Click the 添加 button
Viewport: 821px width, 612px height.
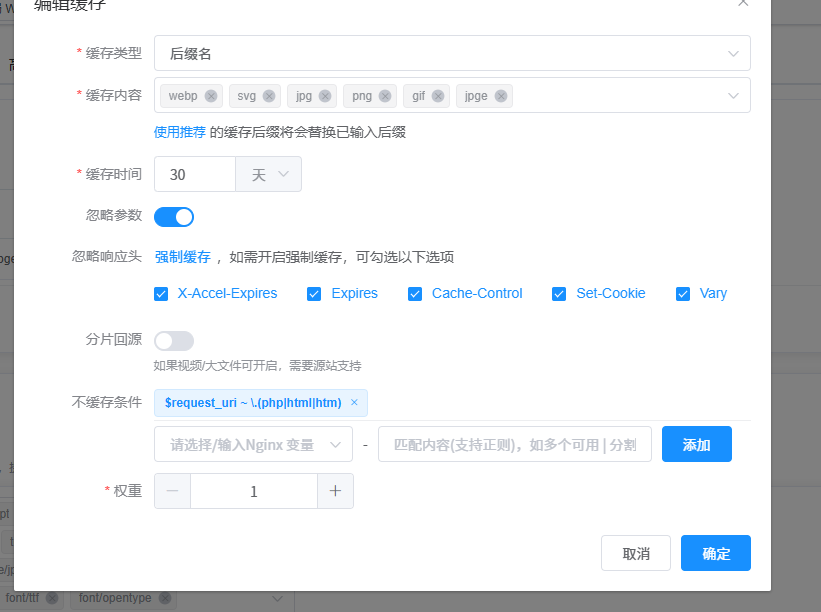point(696,445)
